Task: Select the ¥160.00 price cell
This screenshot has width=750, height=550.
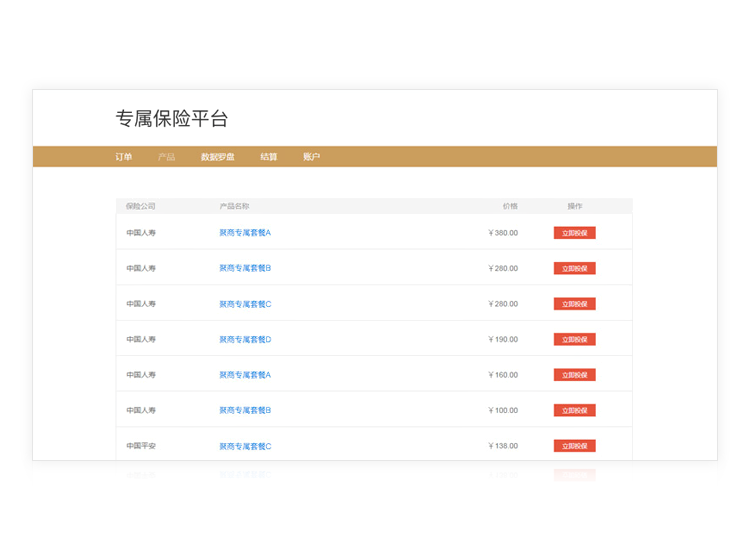Action: tap(503, 375)
